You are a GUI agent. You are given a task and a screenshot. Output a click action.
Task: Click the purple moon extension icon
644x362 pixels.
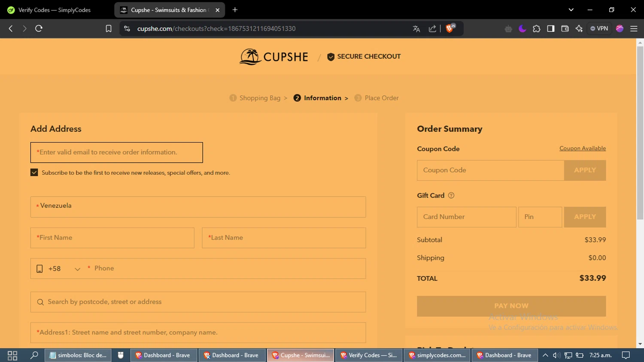point(522,29)
